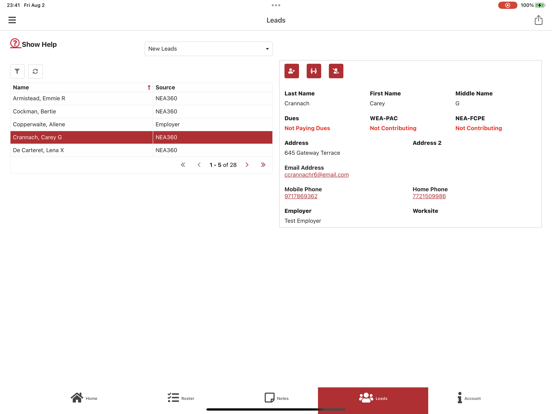Click the remove-person lead action button

coord(336,71)
